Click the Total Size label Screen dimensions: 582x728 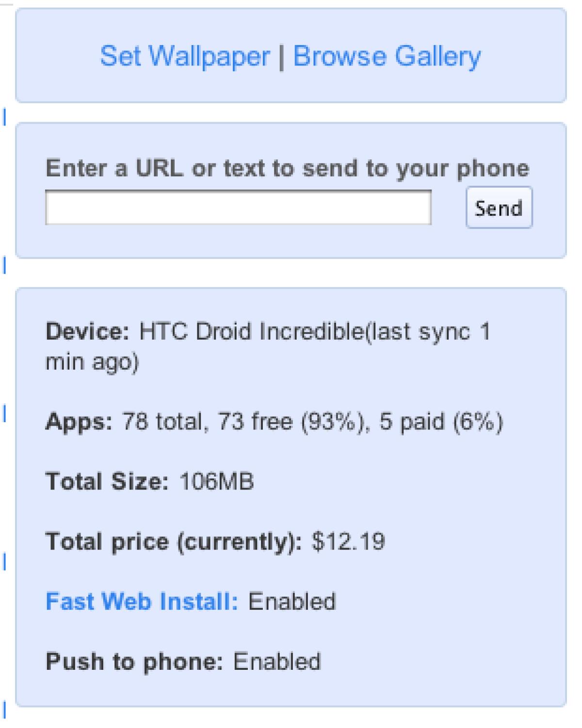[107, 482]
